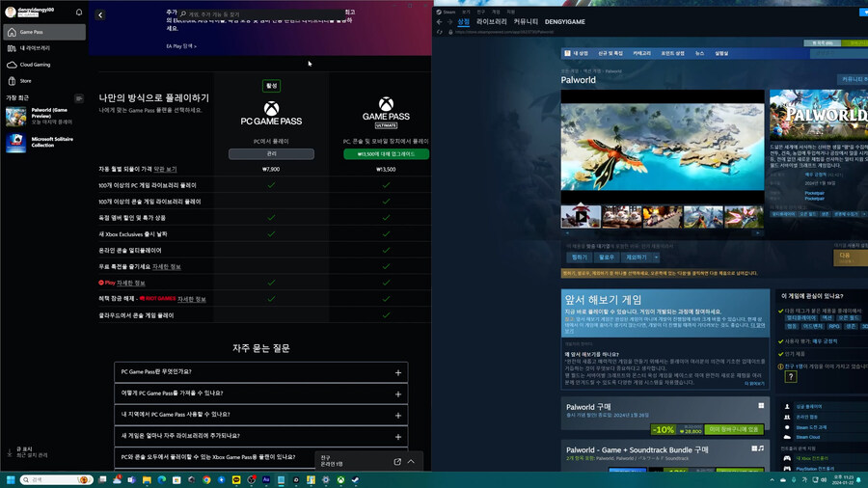
Task: Open Google Chrome from taskbar
Action: coord(206,479)
